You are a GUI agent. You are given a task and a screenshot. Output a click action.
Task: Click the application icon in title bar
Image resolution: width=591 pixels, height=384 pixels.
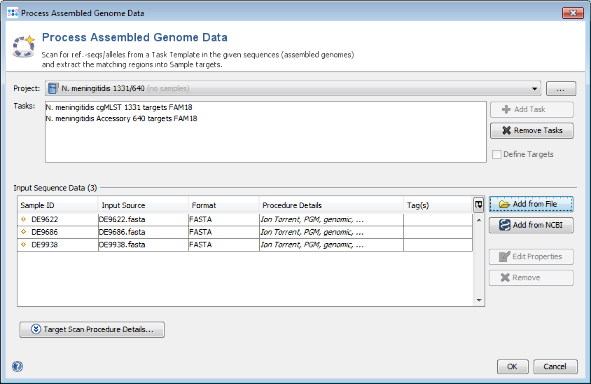(13, 12)
